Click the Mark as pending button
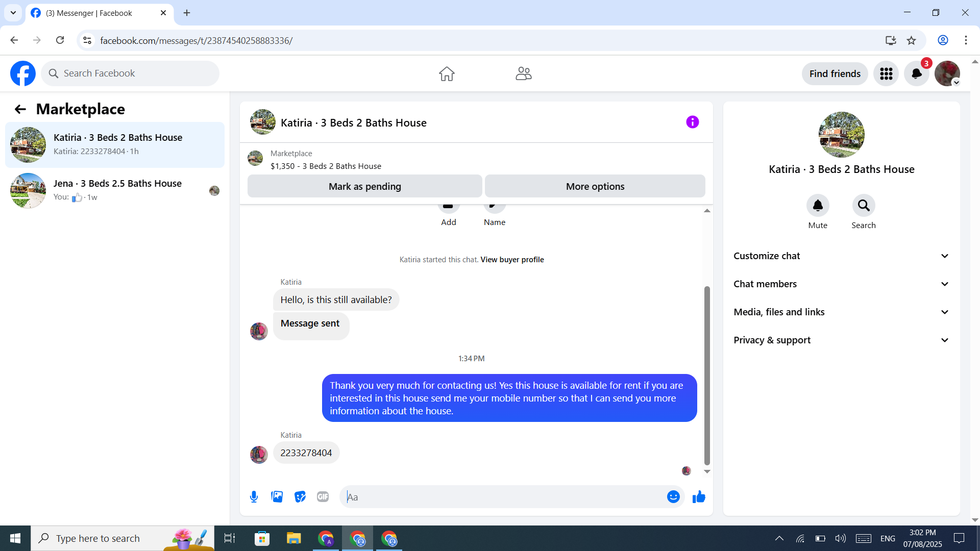 [x=364, y=186]
